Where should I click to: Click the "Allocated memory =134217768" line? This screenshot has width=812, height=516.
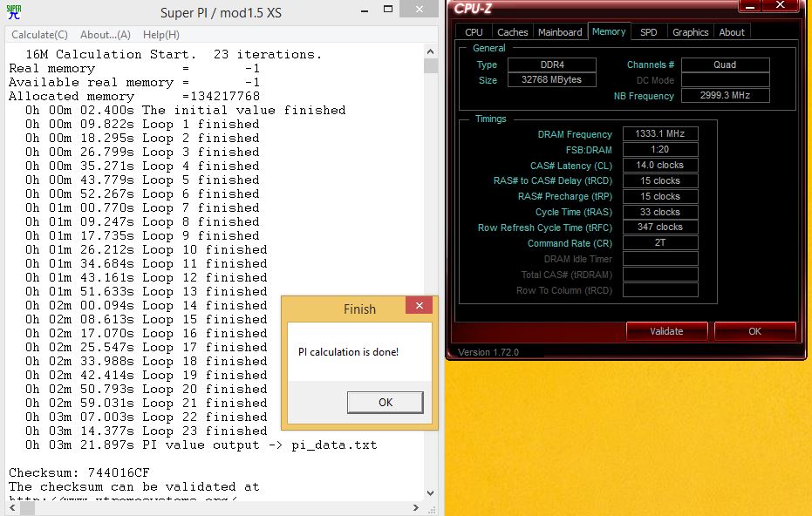click(134, 96)
